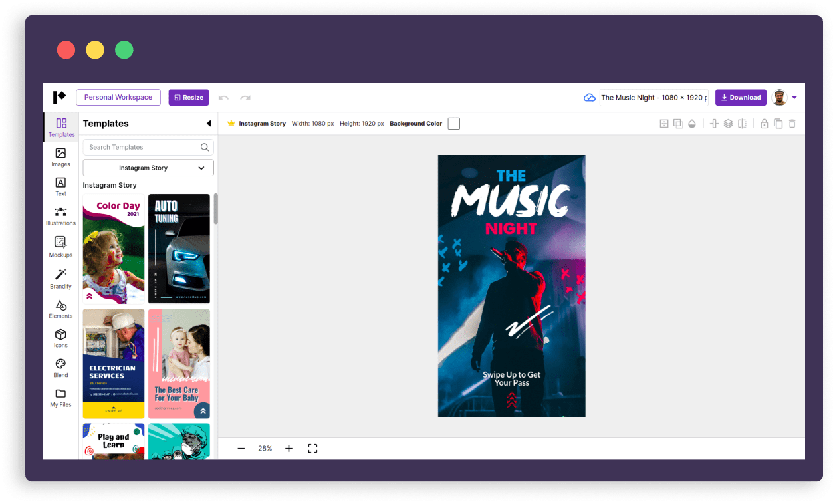Select the Illustrations sidebar icon

tap(60, 216)
